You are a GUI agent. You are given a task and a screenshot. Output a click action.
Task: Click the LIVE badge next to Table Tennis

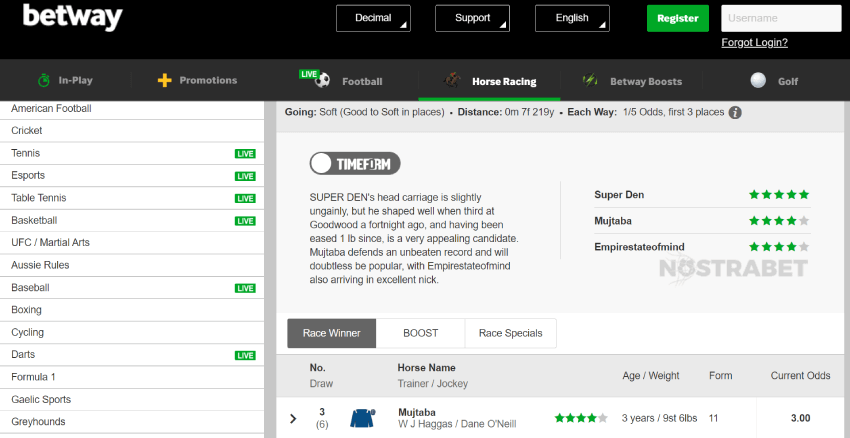point(245,198)
